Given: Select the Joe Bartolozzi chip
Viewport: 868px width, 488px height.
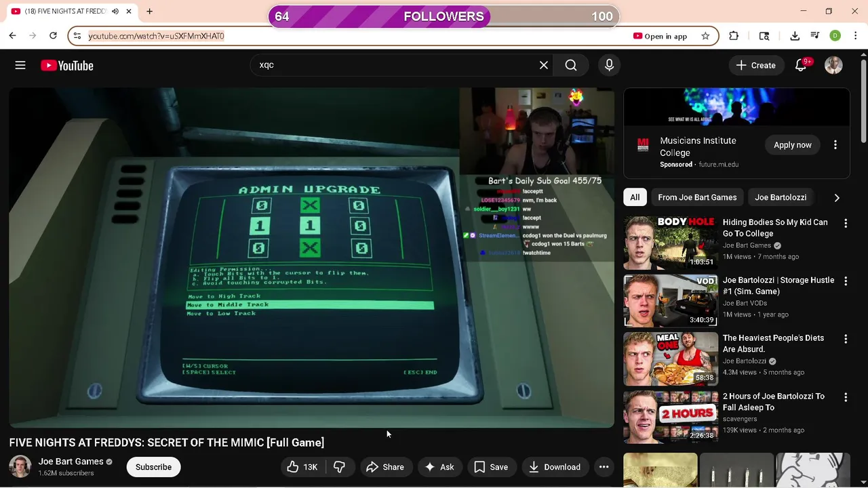Looking at the screenshot, I should 781,197.
